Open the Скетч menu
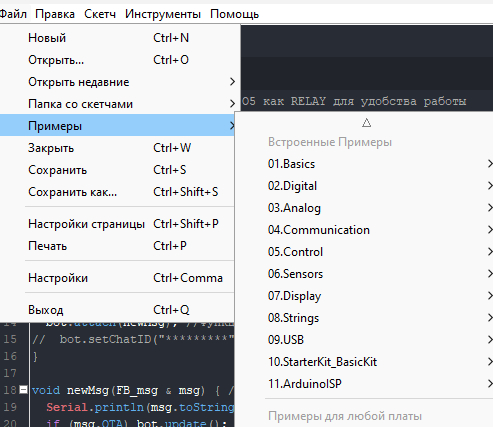This screenshot has height=427, width=493. pos(100,14)
